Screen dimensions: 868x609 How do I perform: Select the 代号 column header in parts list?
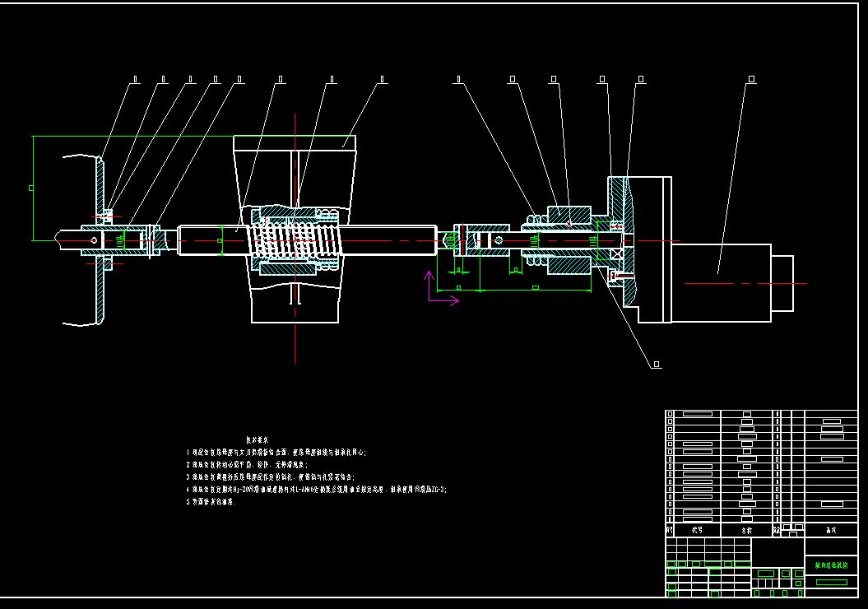pos(697,530)
